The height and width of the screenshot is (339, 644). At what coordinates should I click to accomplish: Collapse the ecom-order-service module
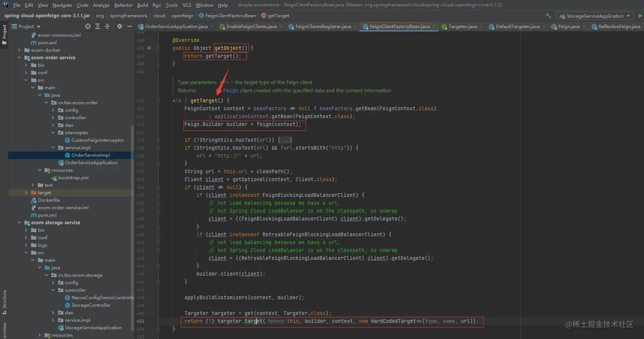19,57
